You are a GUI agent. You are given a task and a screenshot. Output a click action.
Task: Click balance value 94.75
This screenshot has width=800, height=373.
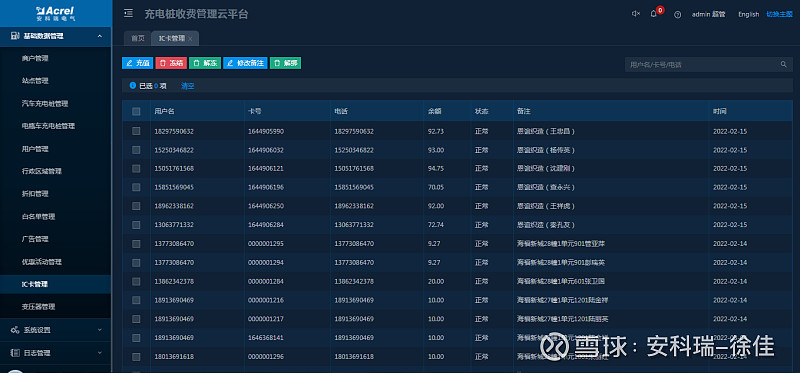pyautogui.click(x=436, y=168)
